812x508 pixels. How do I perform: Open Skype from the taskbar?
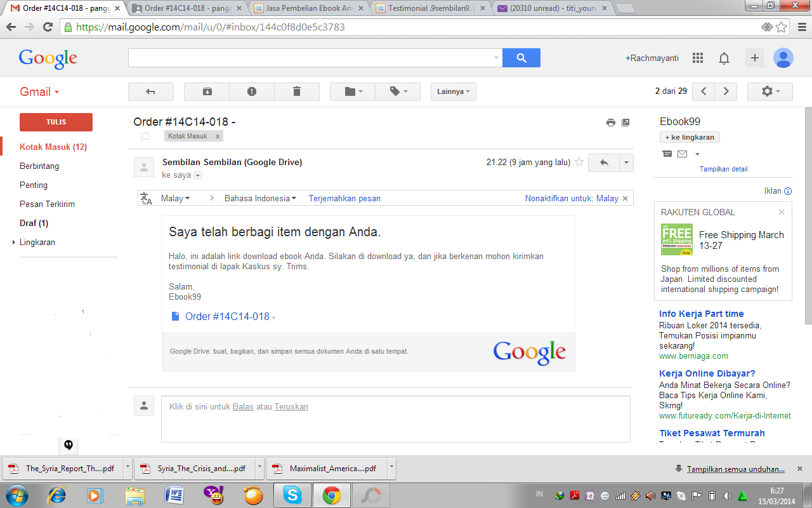pos(292,495)
